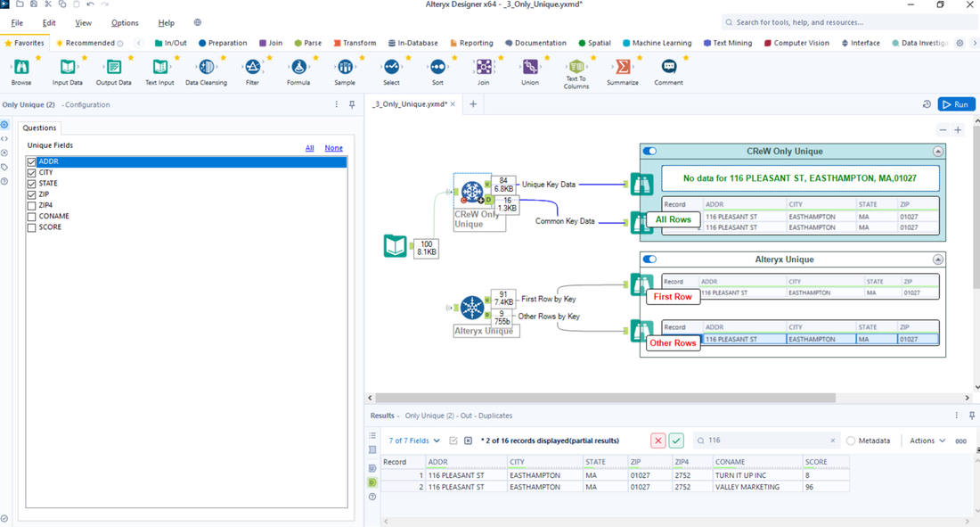Open Configuration panel options menu
Screen dimensions: 980x527
coord(336,104)
